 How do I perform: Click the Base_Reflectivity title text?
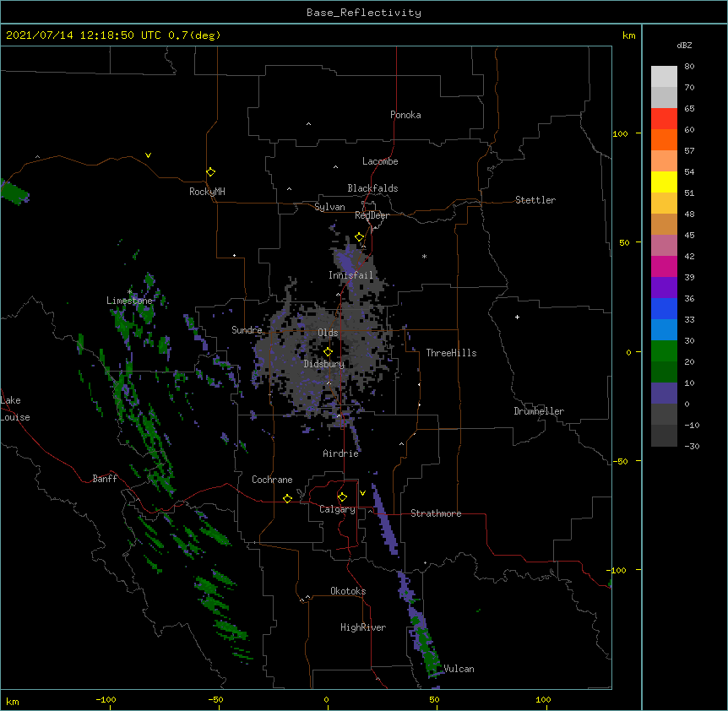(364, 13)
